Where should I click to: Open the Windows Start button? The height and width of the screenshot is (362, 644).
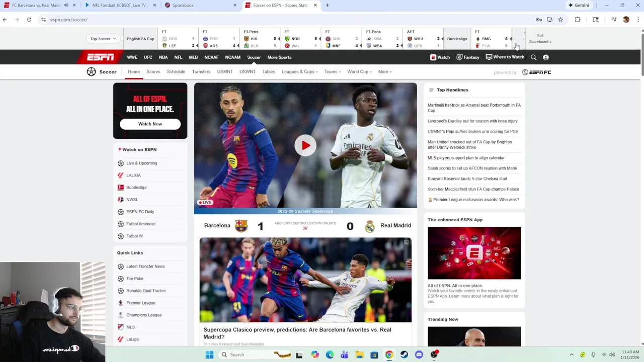[x=209, y=354]
